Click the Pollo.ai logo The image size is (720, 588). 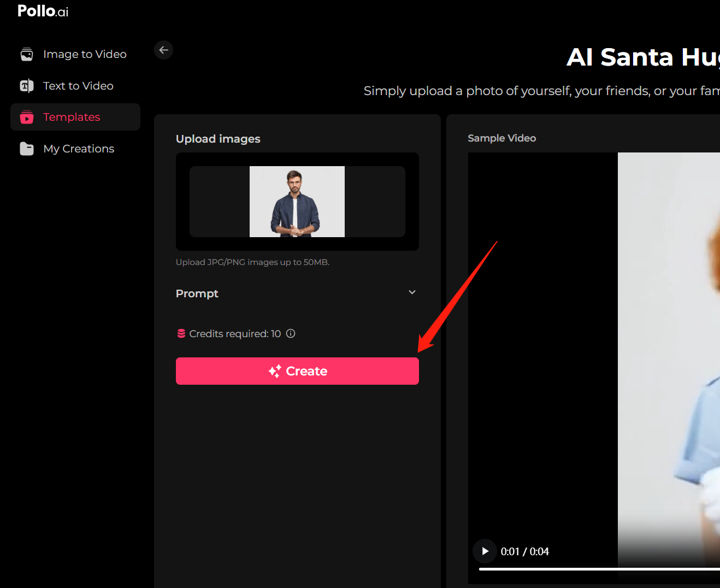click(43, 11)
